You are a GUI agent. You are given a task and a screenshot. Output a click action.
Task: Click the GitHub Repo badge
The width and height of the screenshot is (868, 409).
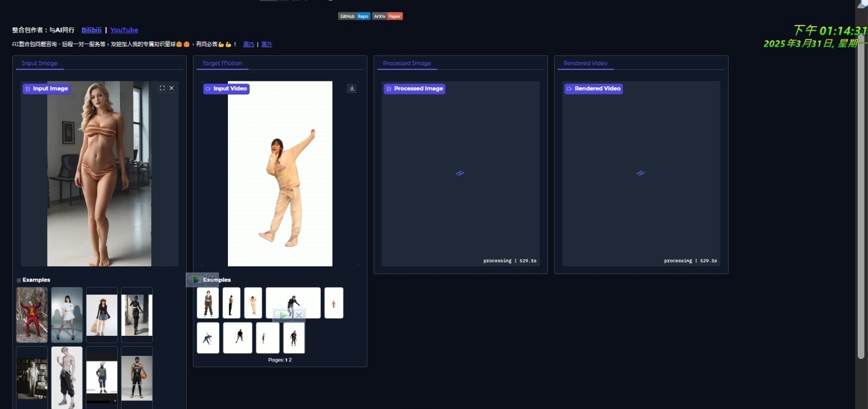coord(354,16)
